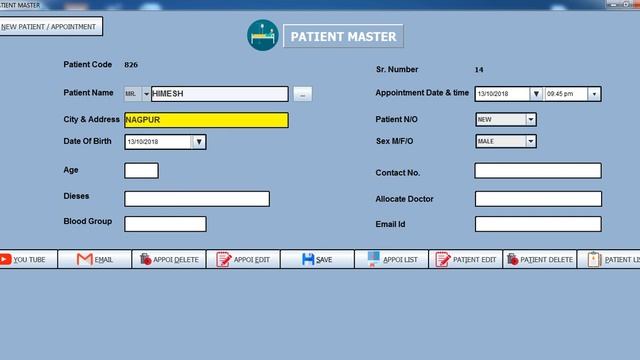This screenshot has width=640, height=360.
Task: Click the appointment time value 09:45 pm
Action: tap(560, 94)
